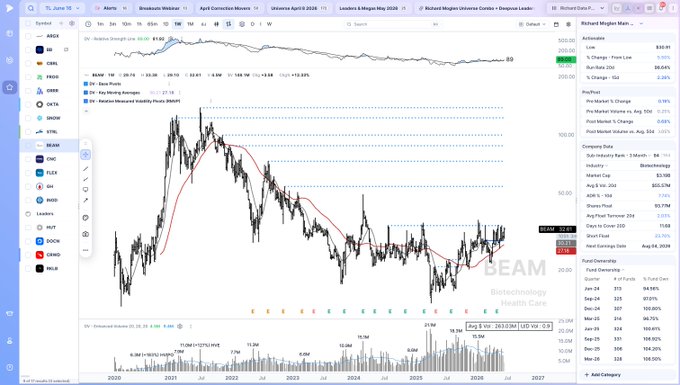Viewport: 680px width, 385px height.
Task: Select the 1W timeframe
Action: [x=178, y=24]
